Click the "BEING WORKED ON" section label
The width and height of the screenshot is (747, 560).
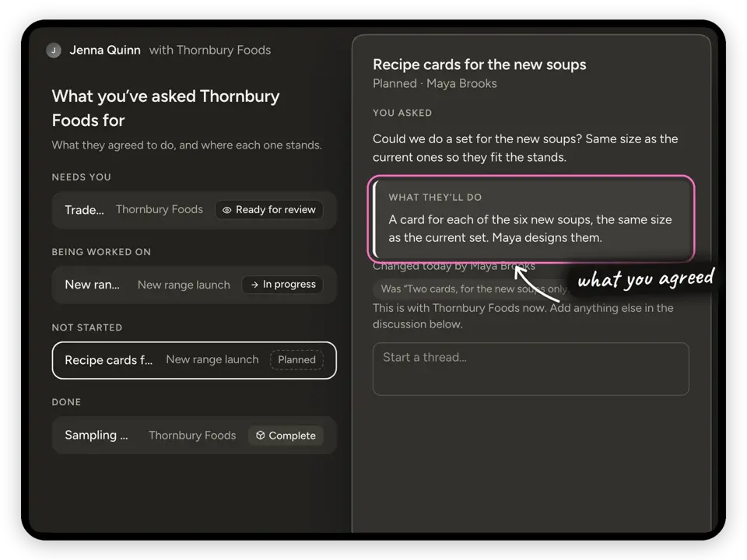[101, 252]
